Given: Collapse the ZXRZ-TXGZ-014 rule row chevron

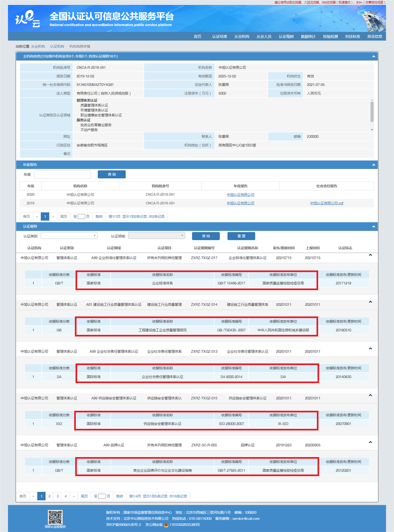Looking at the screenshot, I should (370, 302).
